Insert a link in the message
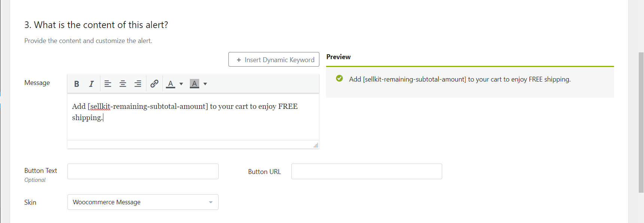Image resolution: width=644 pixels, height=223 pixels. click(x=154, y=84)
